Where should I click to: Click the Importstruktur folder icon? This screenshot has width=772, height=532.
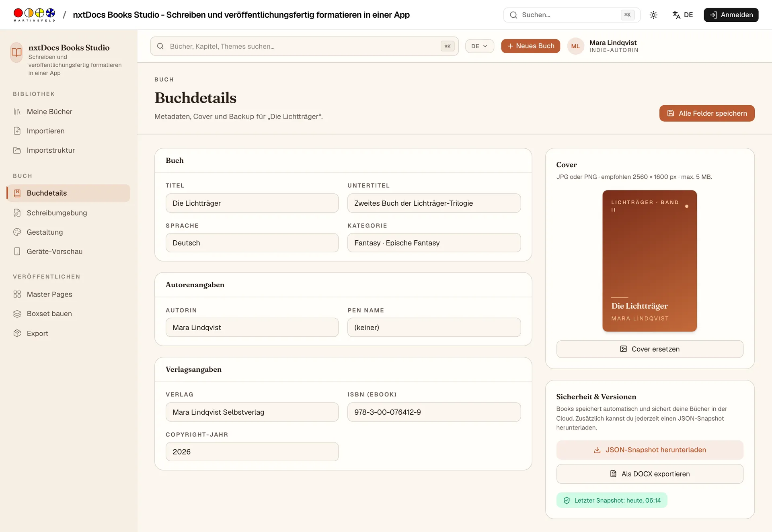click(x=17, y=150)
